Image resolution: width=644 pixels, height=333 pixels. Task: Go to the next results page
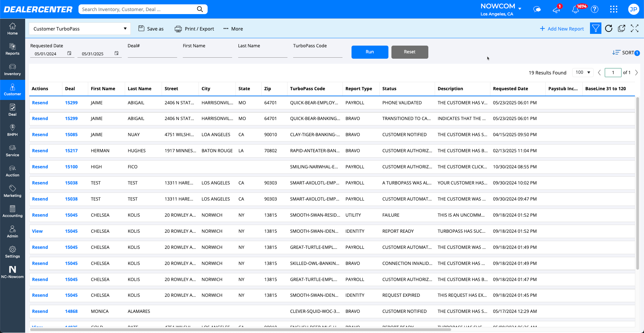pos(636,73)
